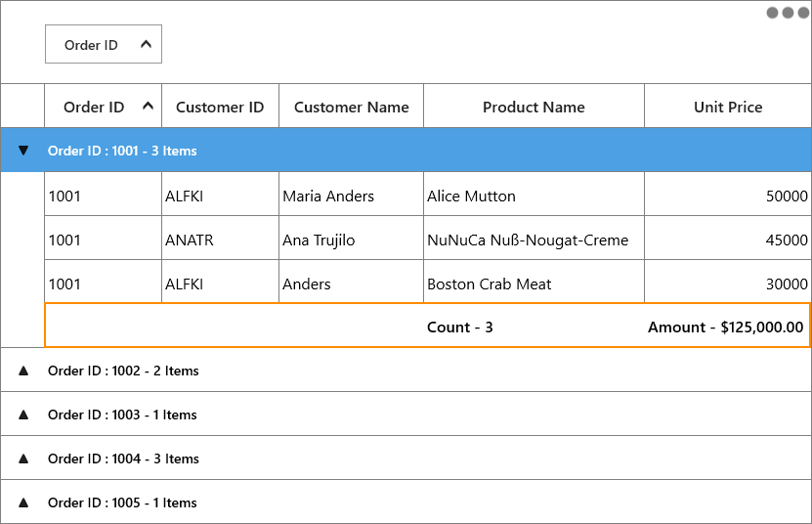The width and height of the screenshot is (812, 524).
Task: Collapse the Order ID 1001 group
Action: [23, 151]
